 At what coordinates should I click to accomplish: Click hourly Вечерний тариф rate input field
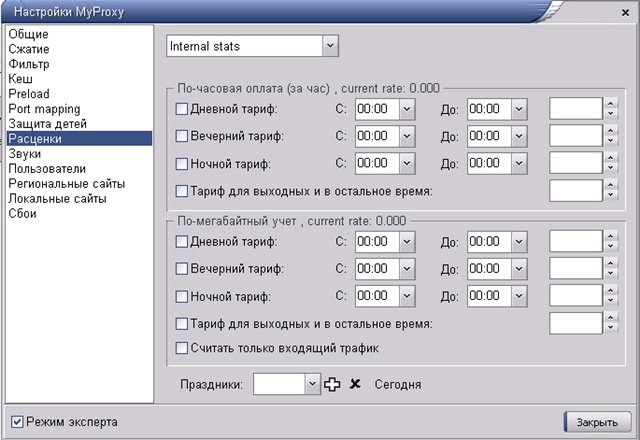coord(576,136)
